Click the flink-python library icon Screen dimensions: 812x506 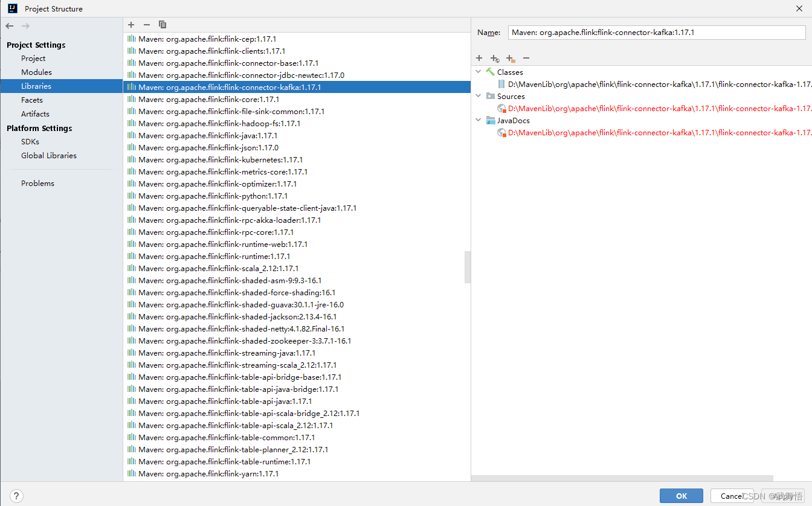[132, 196]
